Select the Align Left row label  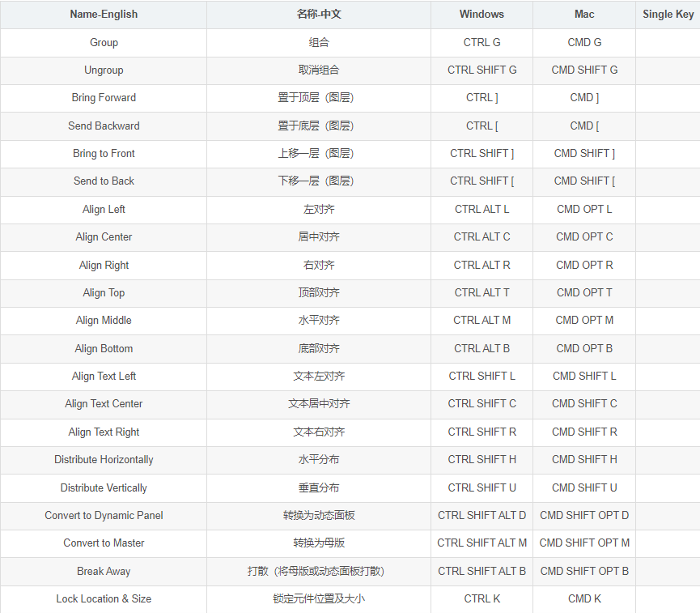tap(104, 209)
